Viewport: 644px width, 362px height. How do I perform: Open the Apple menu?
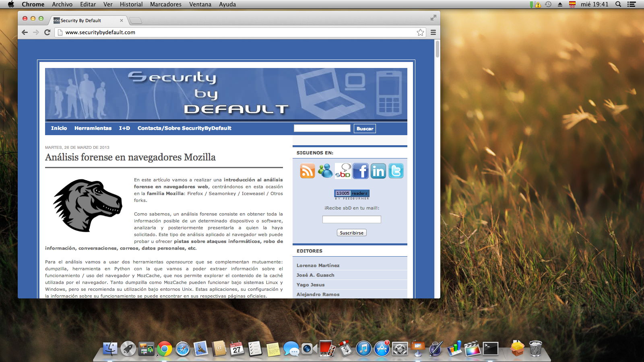(11, 4)
